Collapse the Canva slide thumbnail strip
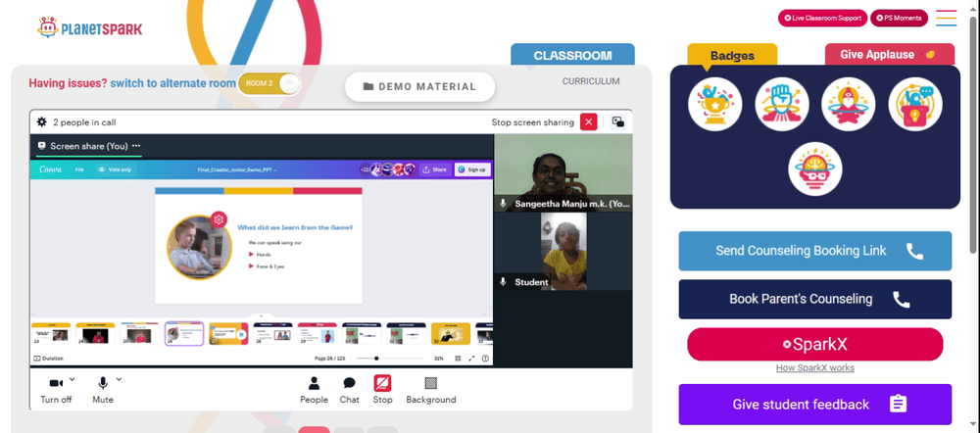Image resolution: width=980 pixels, height=433 pixels. click(262, 316)
